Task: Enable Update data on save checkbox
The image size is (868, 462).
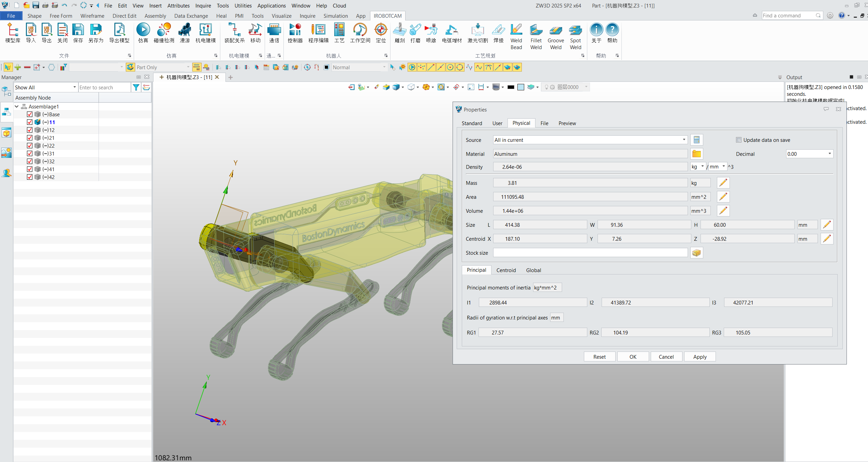Action: [739, 140]
